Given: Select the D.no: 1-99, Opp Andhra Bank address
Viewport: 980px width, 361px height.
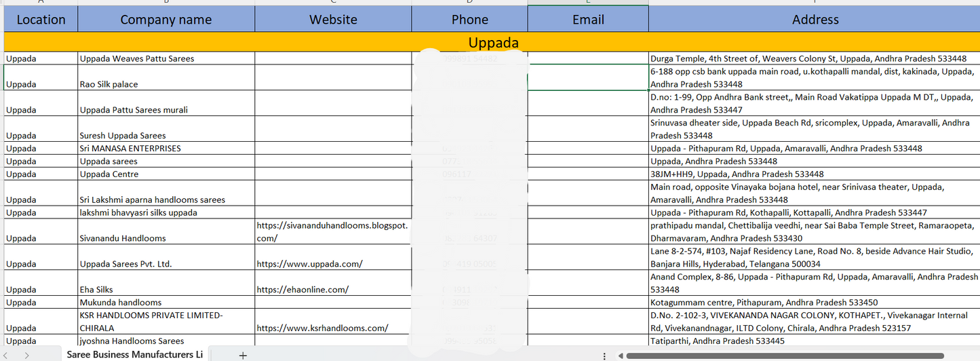Looking at the screenshot, I should pos(815,104).
